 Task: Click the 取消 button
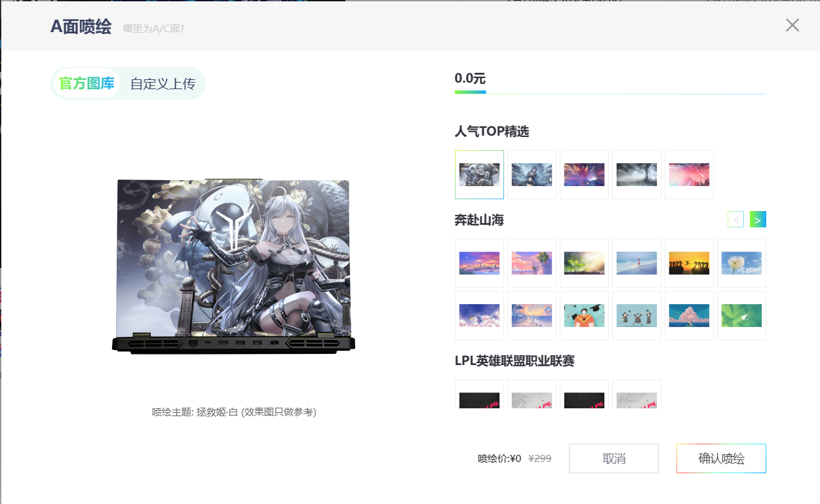coord(614,458)
